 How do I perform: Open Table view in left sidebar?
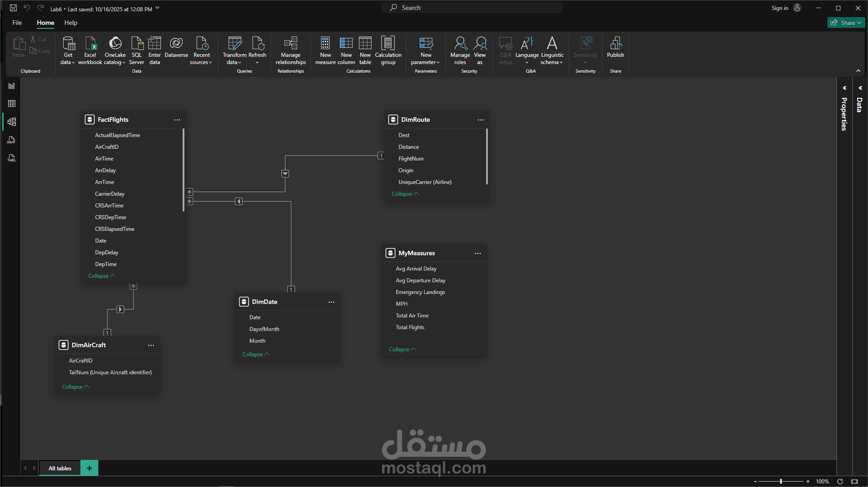12,104
